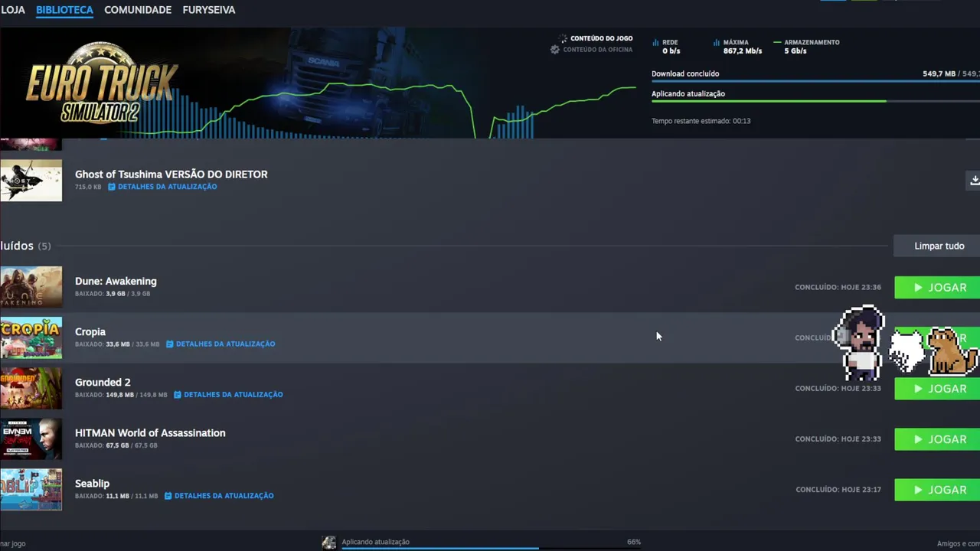Image resolution: width=980 pixels, height=551 pixels.
Task: Open the Grounded 2 thumbnail
Action: coord(31,388)
